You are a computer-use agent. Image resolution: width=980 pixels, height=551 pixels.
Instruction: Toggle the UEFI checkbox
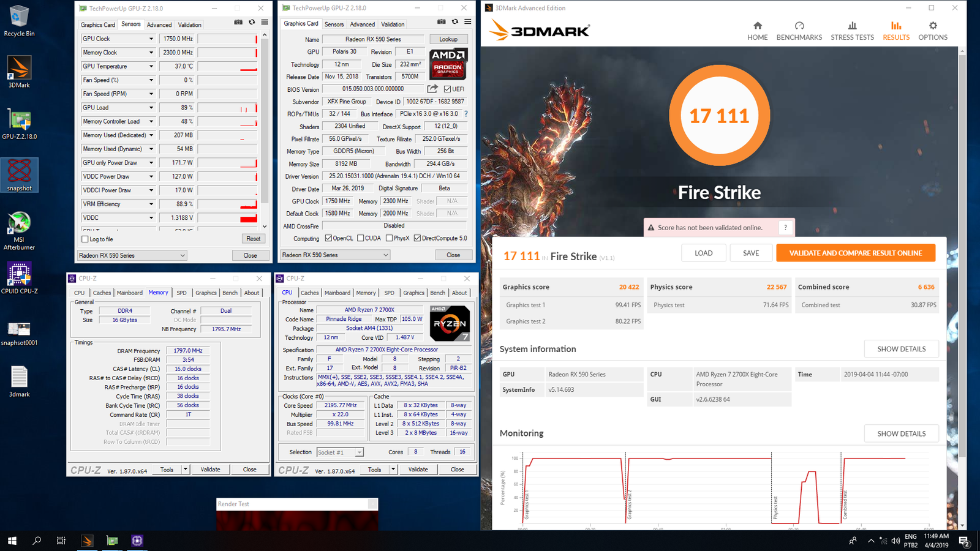click(x=447, y=89)
